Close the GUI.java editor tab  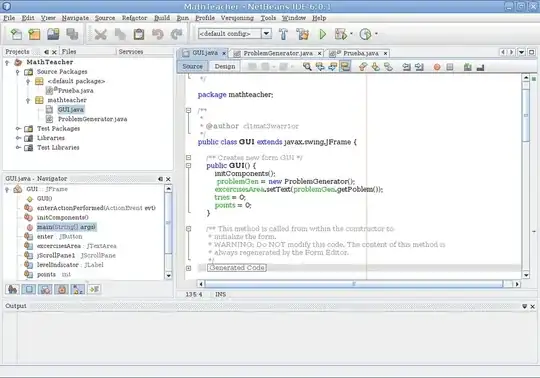click(224, 53)
